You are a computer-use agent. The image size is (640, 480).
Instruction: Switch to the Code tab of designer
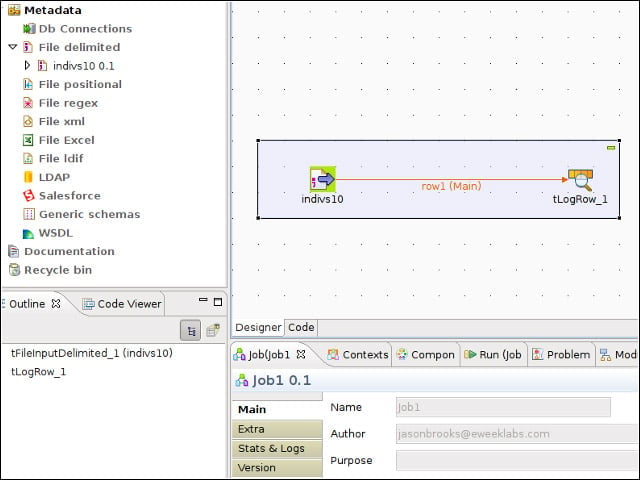point(301,327)
